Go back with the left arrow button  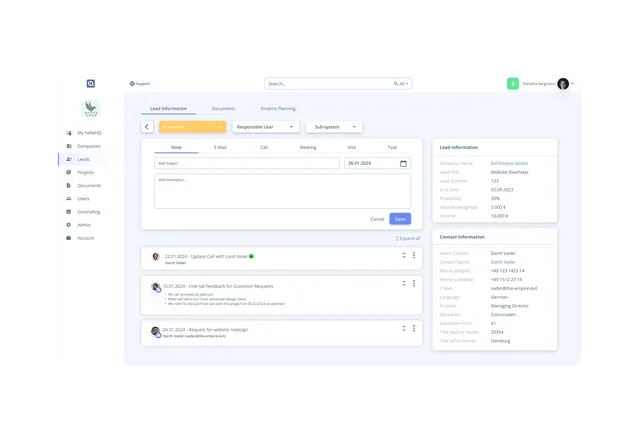click(x=147, y=127)
